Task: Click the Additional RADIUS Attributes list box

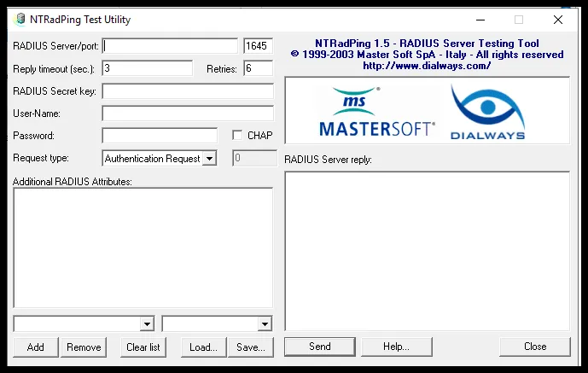Action: pyautogui.click(x=143, y=248)
